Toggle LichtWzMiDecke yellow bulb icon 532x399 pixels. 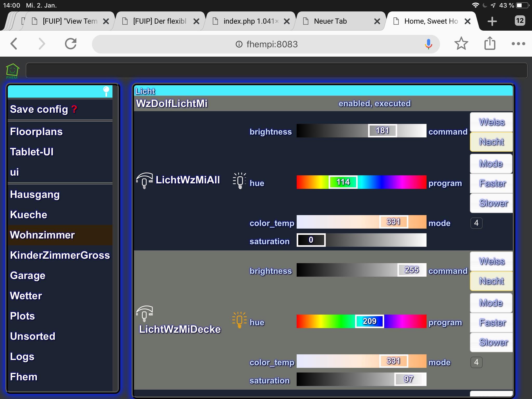pyautogui.click(x=239, y=320)
